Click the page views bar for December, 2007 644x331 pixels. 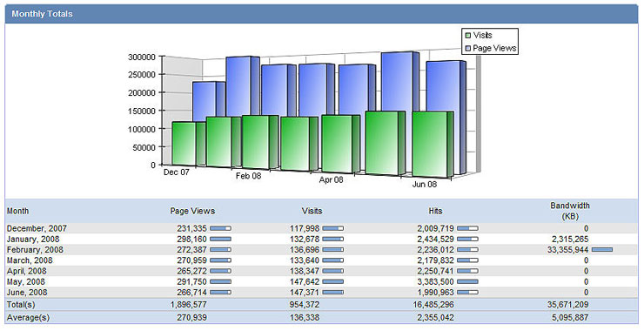pyautogui.click(x=220, y=228)
